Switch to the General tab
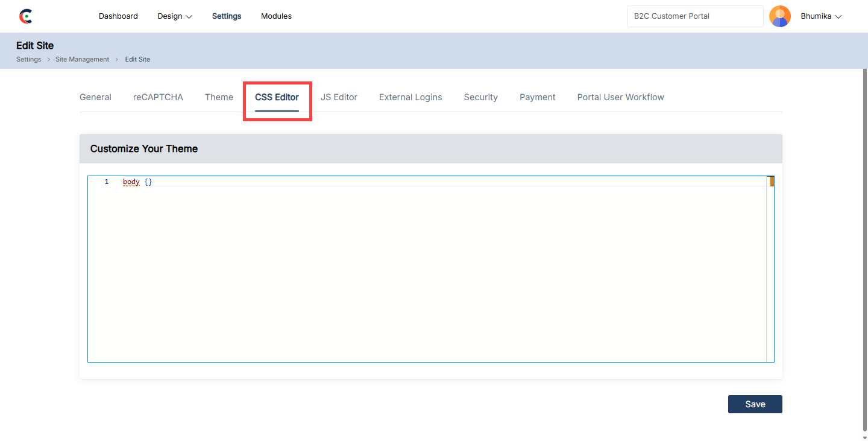The width and height of the screenshot is (868, 441). [x=95, y=97]
